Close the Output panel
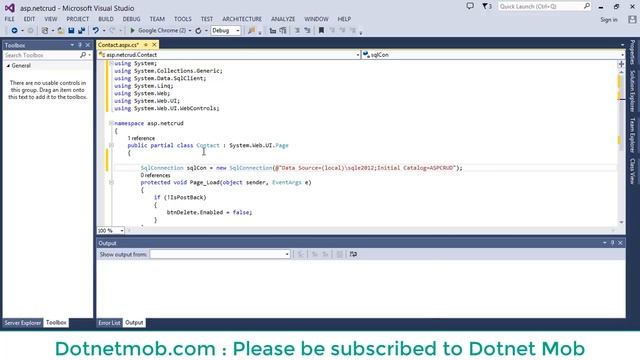The image size is (640, 360). [620, 243]
